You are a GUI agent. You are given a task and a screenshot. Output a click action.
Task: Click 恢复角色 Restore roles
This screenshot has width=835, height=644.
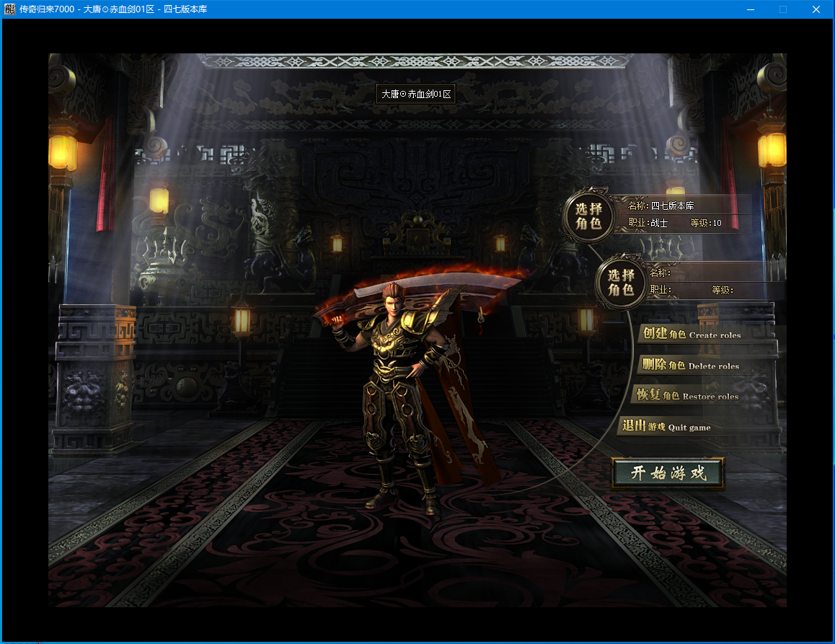click(x=687, y=395)
